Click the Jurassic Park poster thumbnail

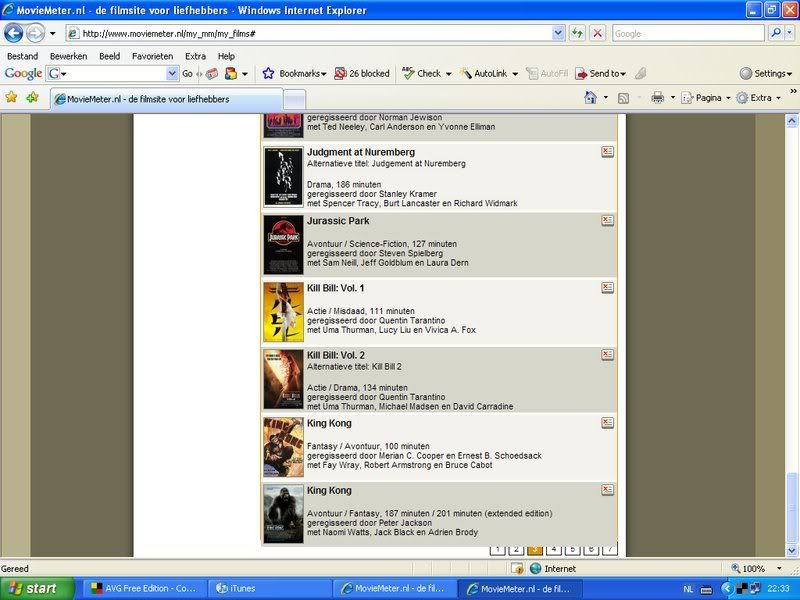click(283, 245)
